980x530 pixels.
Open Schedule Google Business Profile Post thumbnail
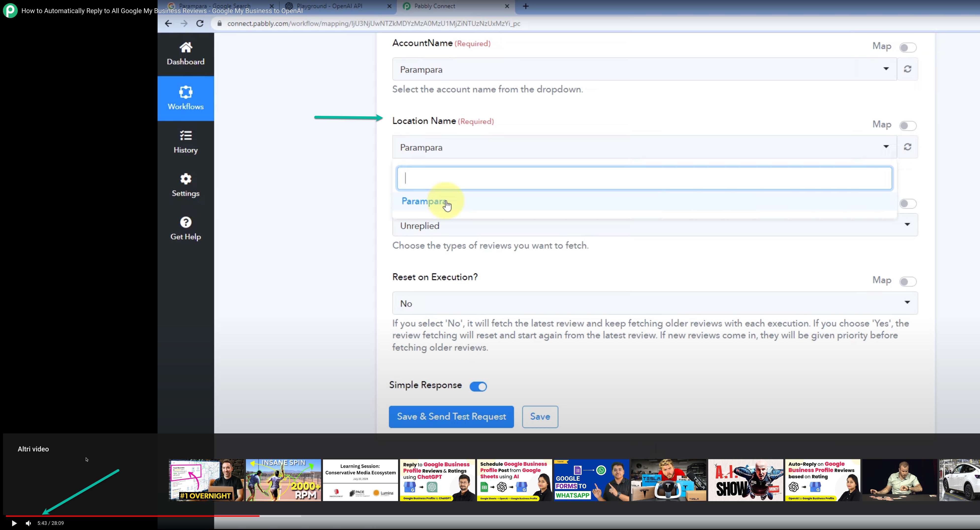[514, 480]
